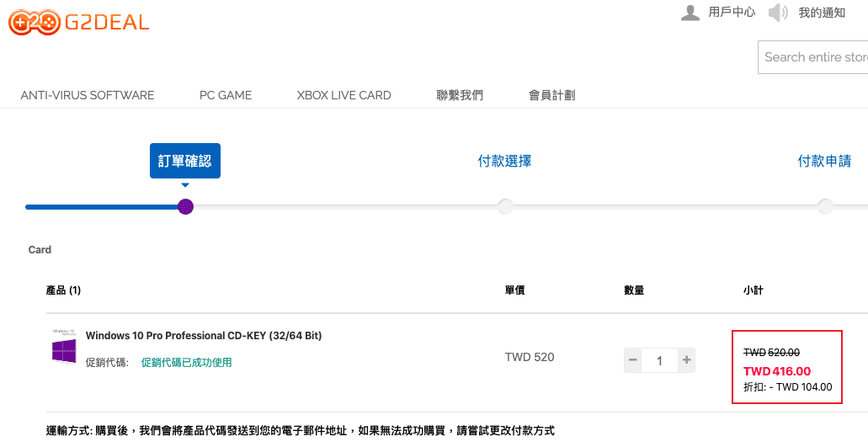Go to 付款選擇 payment selection step
This screenshot has width=868, height=447.
tap(504, 161)
